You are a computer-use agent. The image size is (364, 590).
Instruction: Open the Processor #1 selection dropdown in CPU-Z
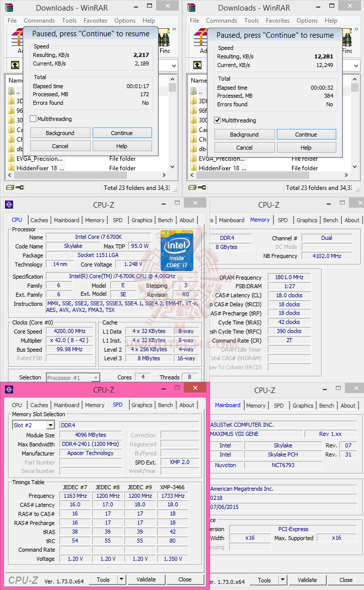pos(96,377)
